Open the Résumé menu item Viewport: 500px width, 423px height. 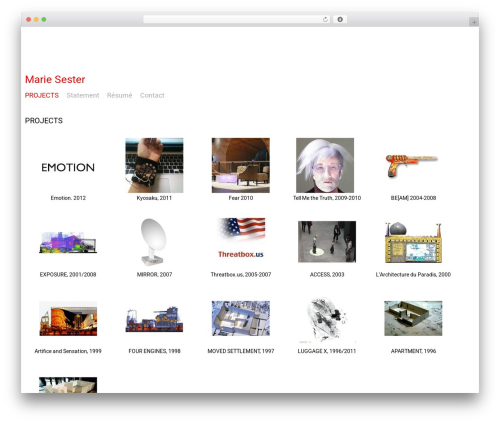[x=119, y=95]
